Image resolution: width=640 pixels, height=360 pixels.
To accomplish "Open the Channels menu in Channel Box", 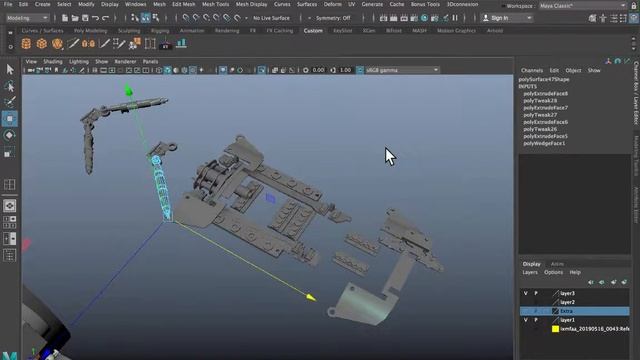I will [532, 70].
